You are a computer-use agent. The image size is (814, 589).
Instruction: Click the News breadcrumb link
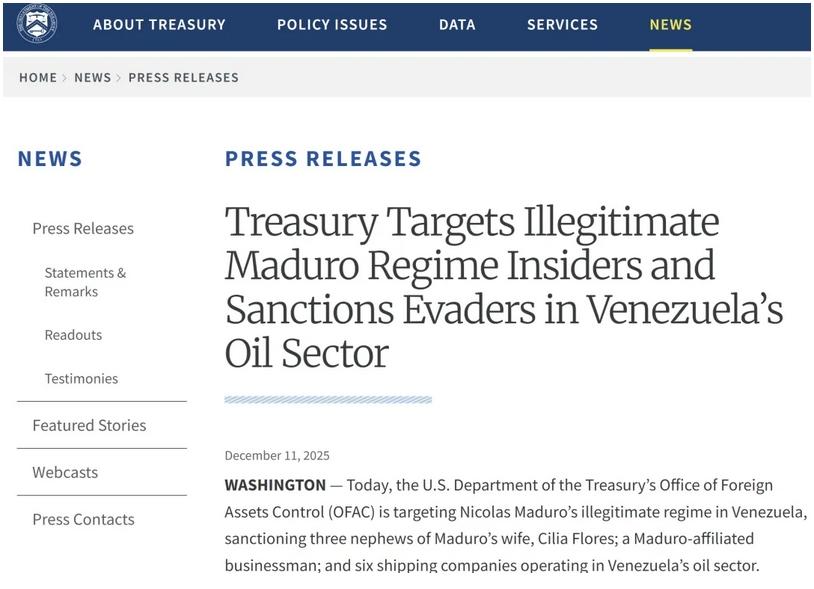(x=92, y=78)
